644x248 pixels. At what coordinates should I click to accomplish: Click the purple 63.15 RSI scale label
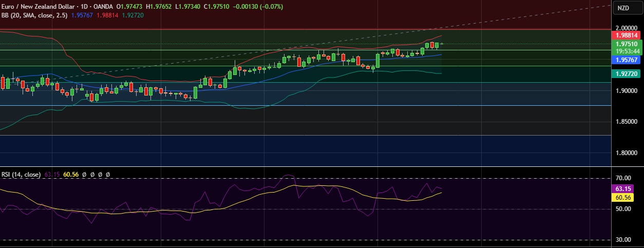tap(627, 188)
